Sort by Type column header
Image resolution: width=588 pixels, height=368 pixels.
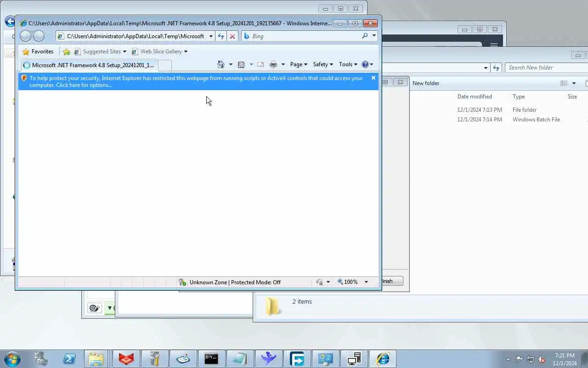point(519,97)
